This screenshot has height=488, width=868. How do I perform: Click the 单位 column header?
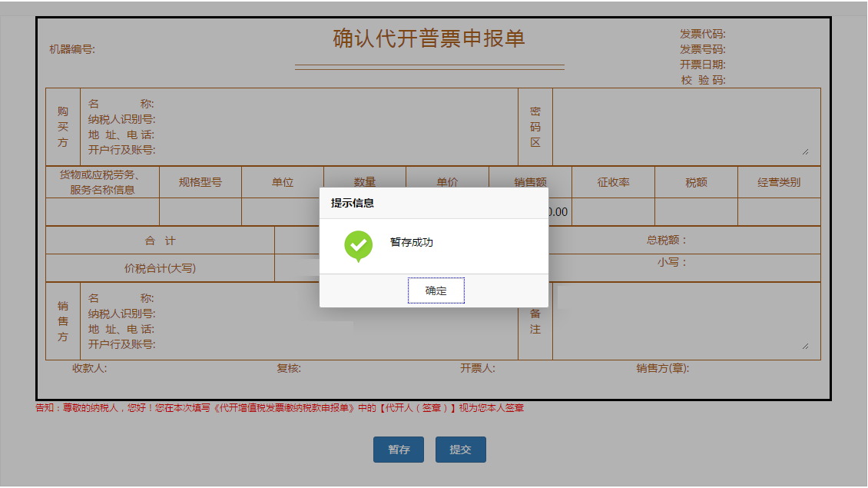(283, 182)
